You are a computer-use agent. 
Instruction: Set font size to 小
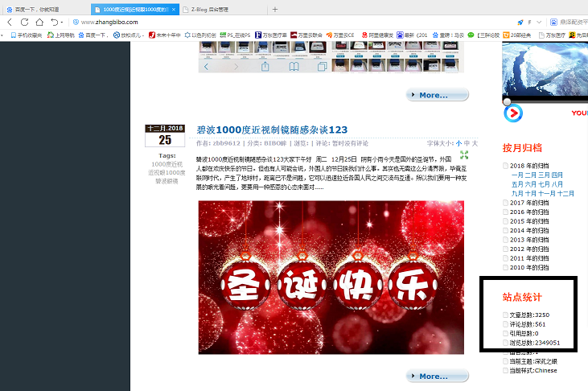tap(459, 143)
